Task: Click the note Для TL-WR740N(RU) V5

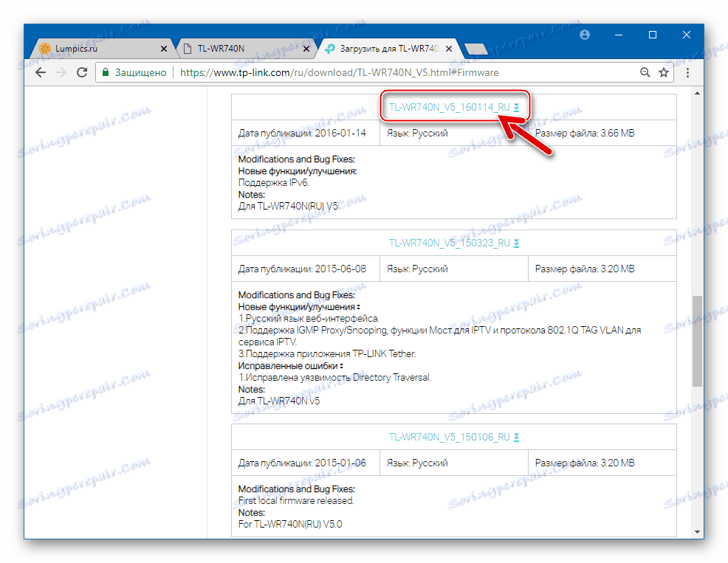Action: click(289, 206)
